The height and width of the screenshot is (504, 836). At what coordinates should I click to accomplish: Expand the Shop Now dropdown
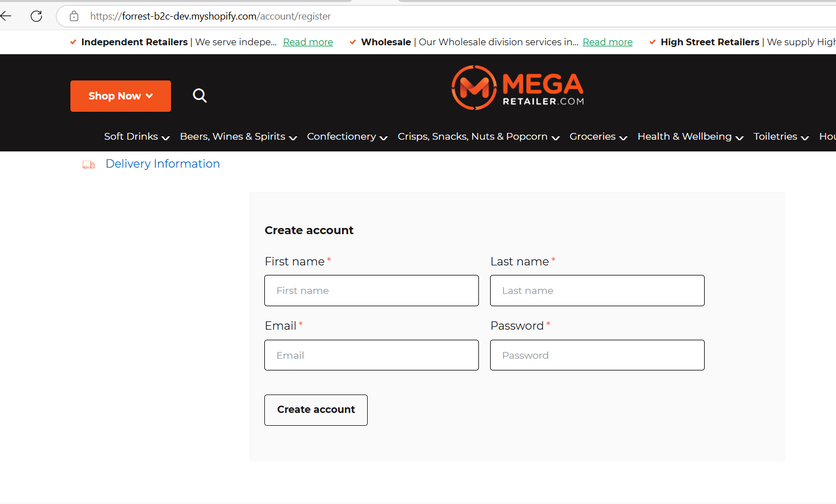(x=121, y=96)
